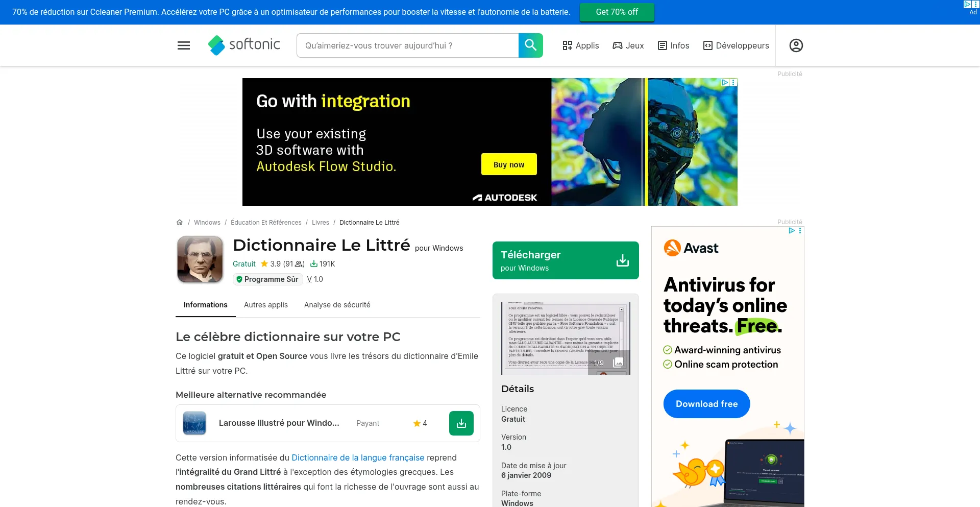This screenshot has width=980, height=507.
Task: Focus the search input field
Action: tap(408, 45)
